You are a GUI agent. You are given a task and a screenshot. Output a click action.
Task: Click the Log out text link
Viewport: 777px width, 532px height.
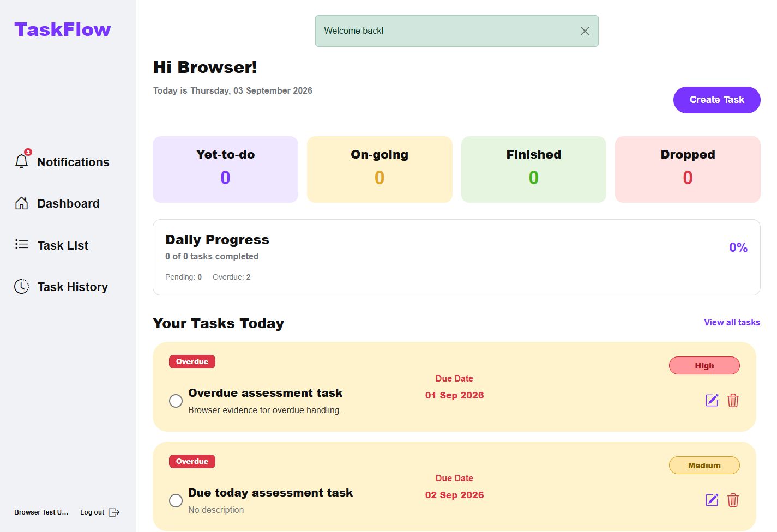tap(92, 512)
